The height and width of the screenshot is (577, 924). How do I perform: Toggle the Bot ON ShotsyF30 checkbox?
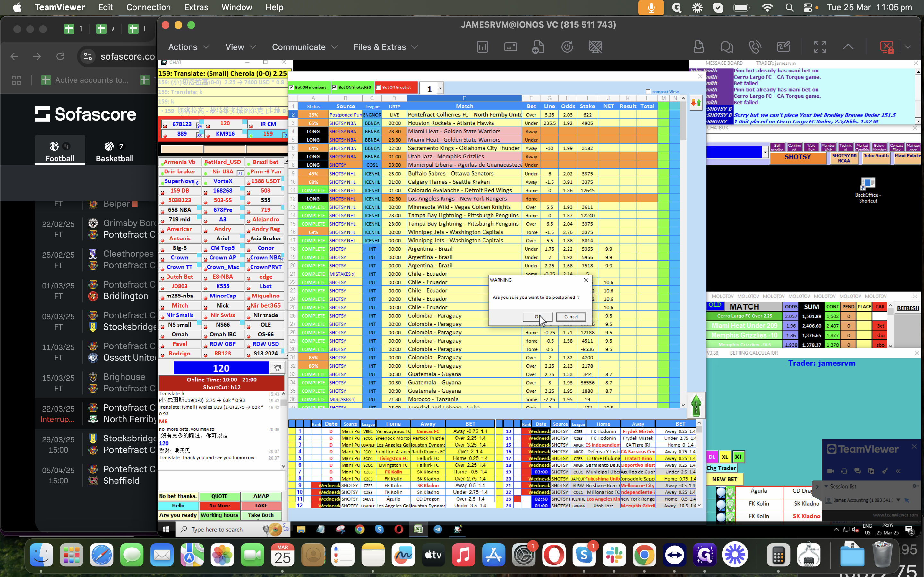point(335,88)
